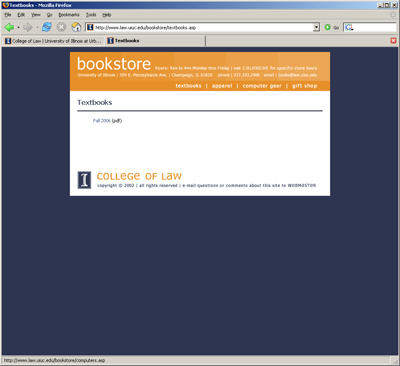Open the Back button history dropdown arrow
Image resolution: width=400 pixels, height=366 pixels.
pos(18,27)
